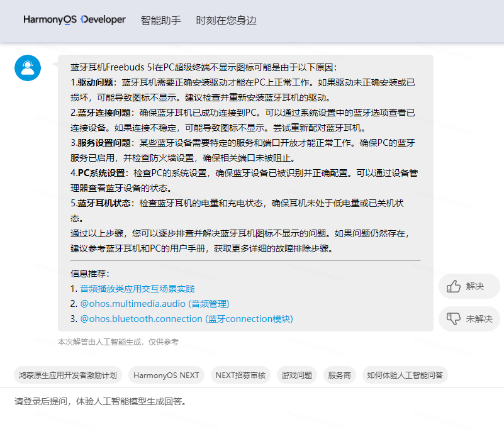504x434 pixels.
Task: Click the 智能助手 header title
Action: click(160, 20)
